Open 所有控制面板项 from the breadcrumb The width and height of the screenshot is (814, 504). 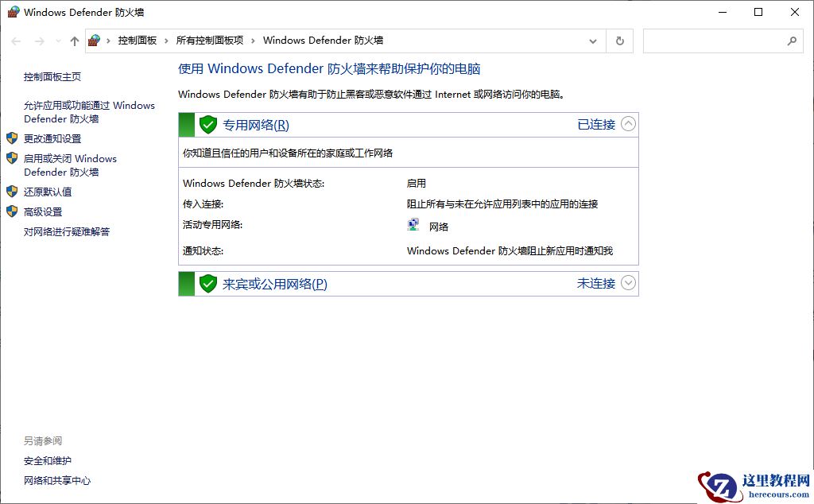pos(211,41)
